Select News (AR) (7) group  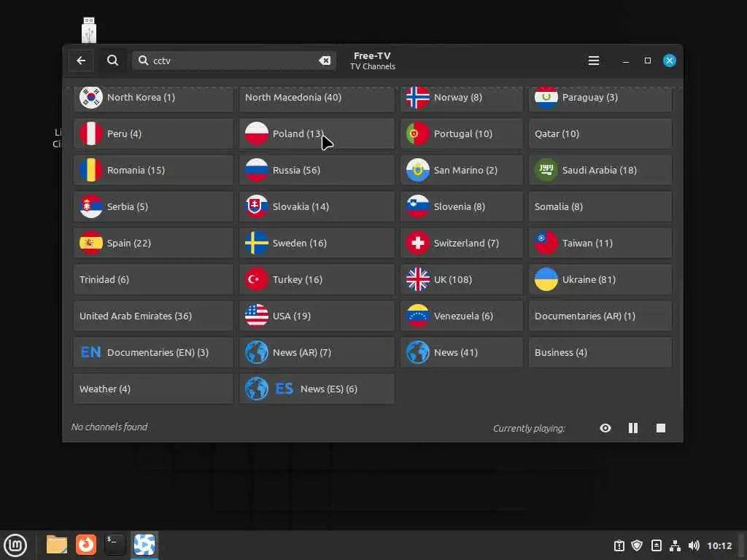click(317, 352)
